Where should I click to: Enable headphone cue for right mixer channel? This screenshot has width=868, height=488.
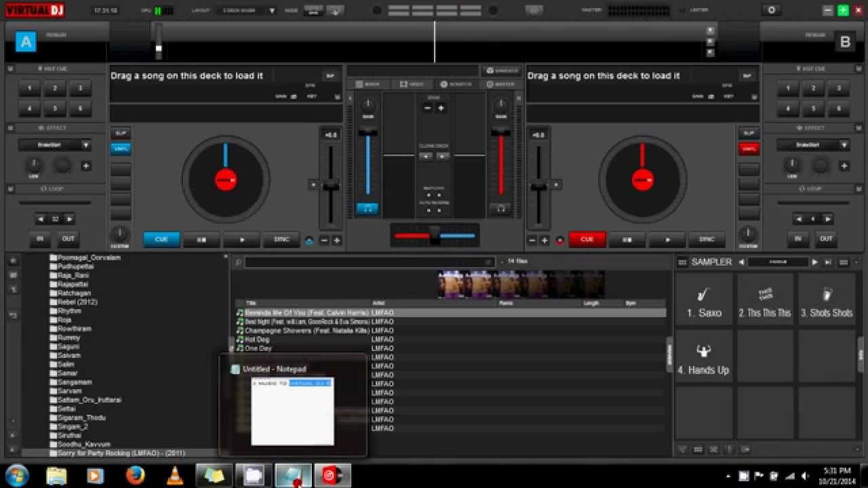pos(500,209)
